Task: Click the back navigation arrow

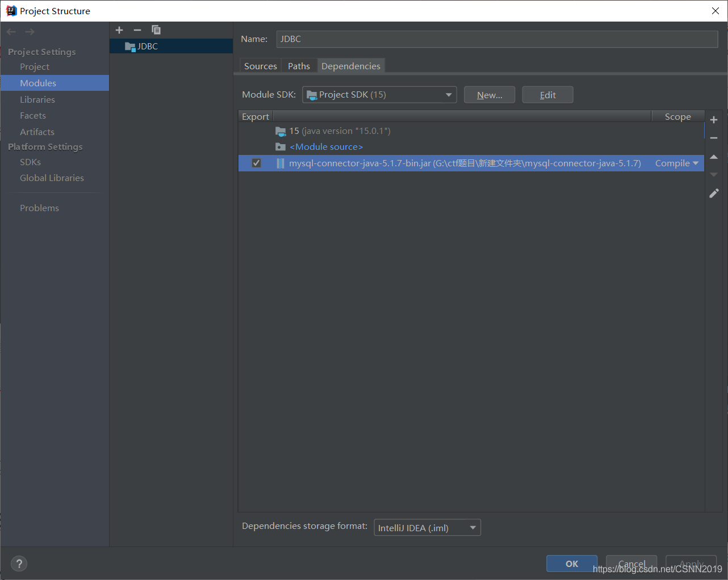Action: [x=11, y=32]
